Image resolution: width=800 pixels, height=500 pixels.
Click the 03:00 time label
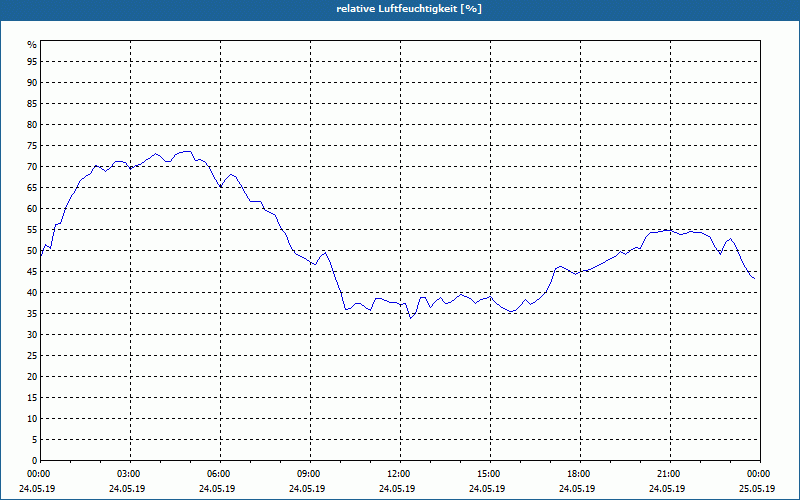pyautogui.click(x=131, y=474)
